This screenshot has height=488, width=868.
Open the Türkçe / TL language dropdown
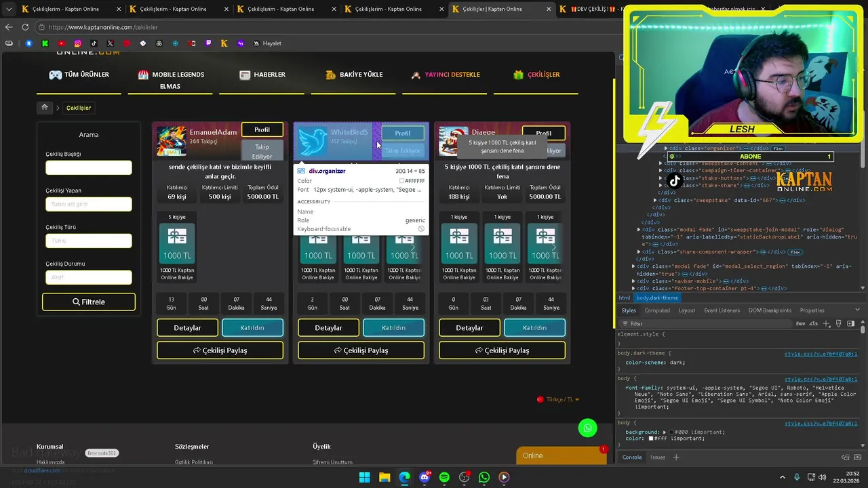(558, 399)
